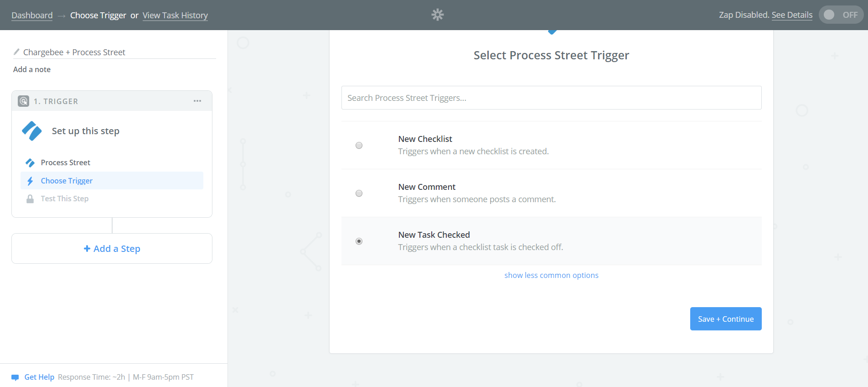Screen dimensions: 868x387
Task: Open the trigger step three-dots menu
Action: click(197, 101)
